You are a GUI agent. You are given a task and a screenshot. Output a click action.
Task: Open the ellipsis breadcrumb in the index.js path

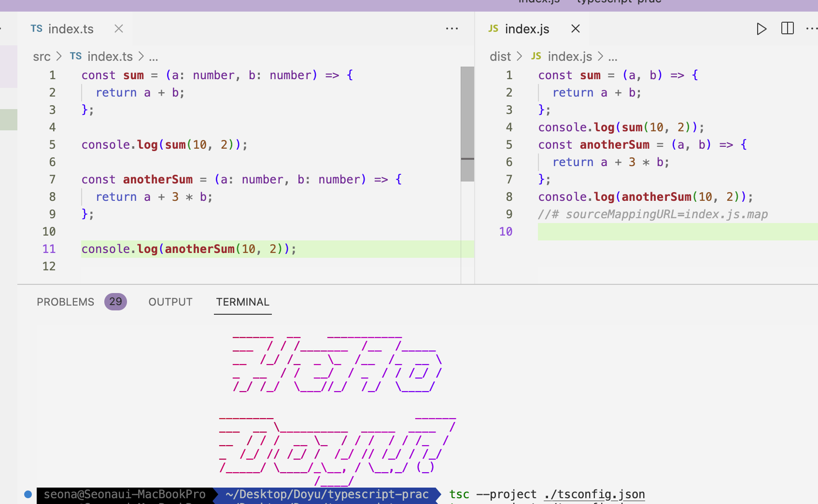613,57
